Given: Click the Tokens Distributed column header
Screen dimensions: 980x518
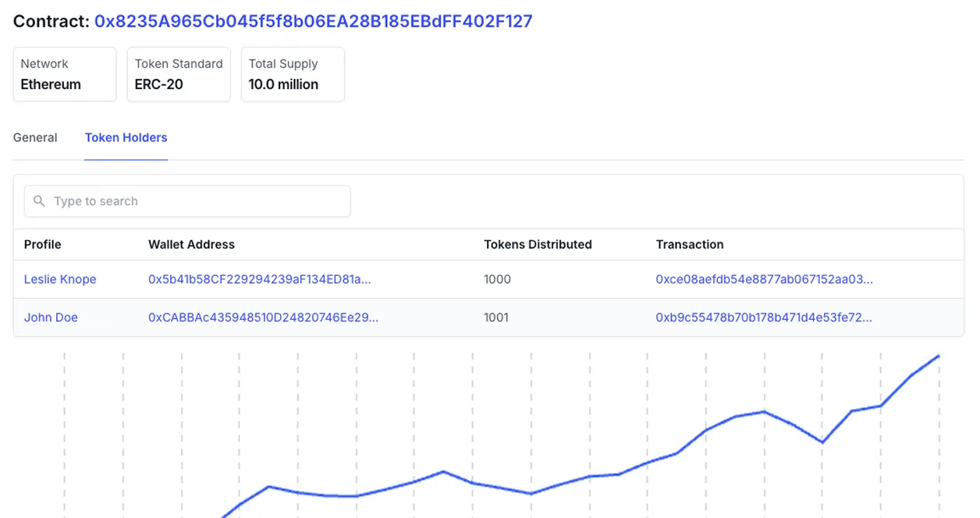Looking at the screenshot, I should point(538,244).
